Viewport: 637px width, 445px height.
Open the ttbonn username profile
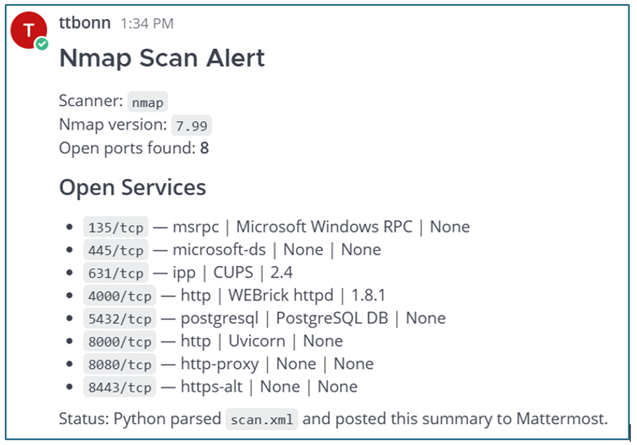(85, 22)
